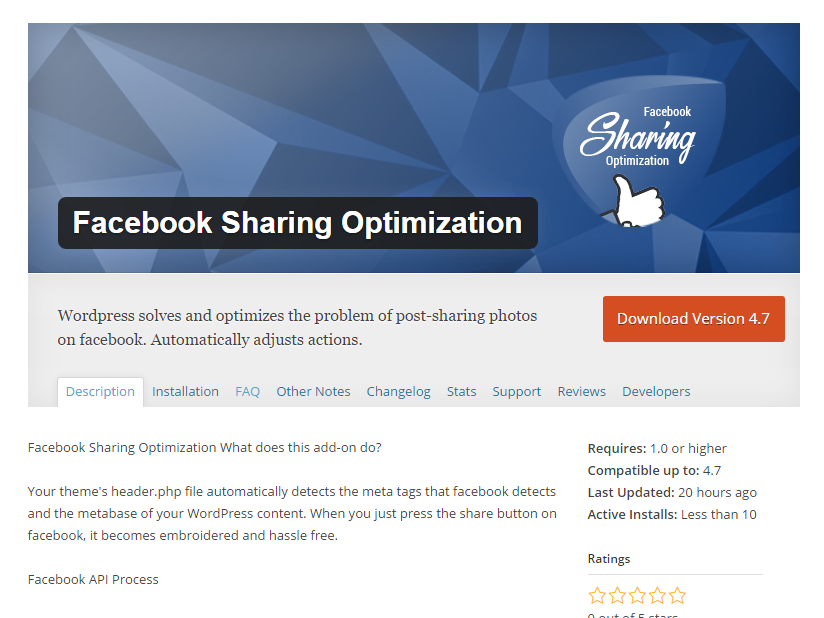The width and height of the screenshot is (824, 618).
Task: Open the Description tab
Action: (100, 392)
